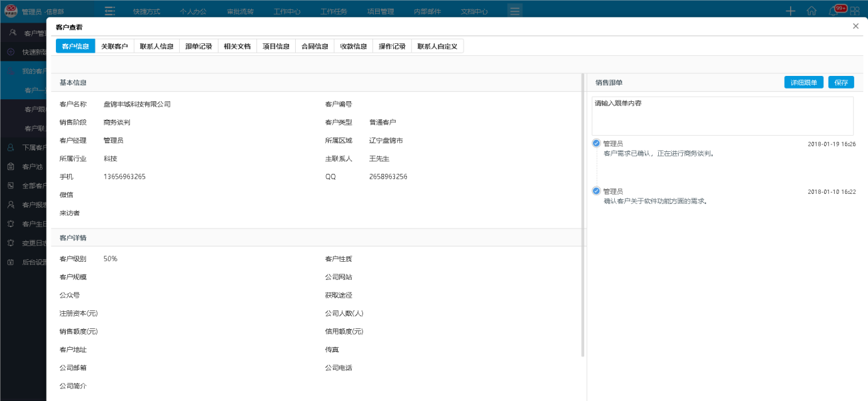Go to the home icon
The image size is (868, 401).
811,11
